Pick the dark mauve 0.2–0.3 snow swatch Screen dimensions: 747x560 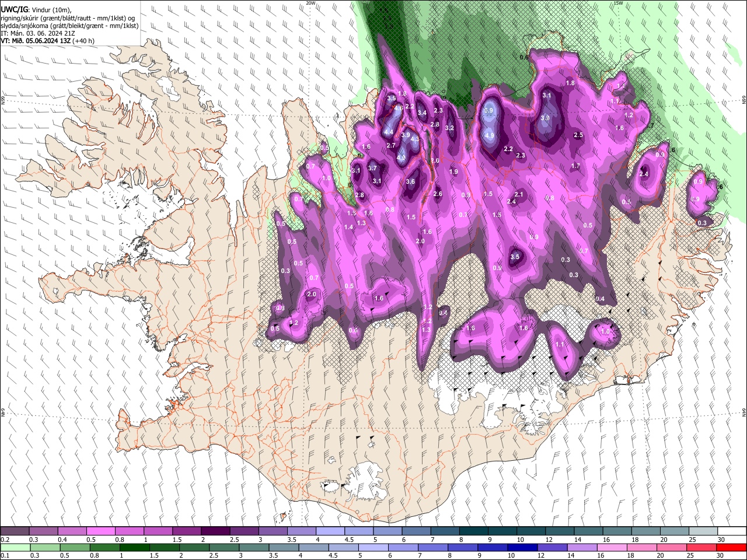(15, 531)
